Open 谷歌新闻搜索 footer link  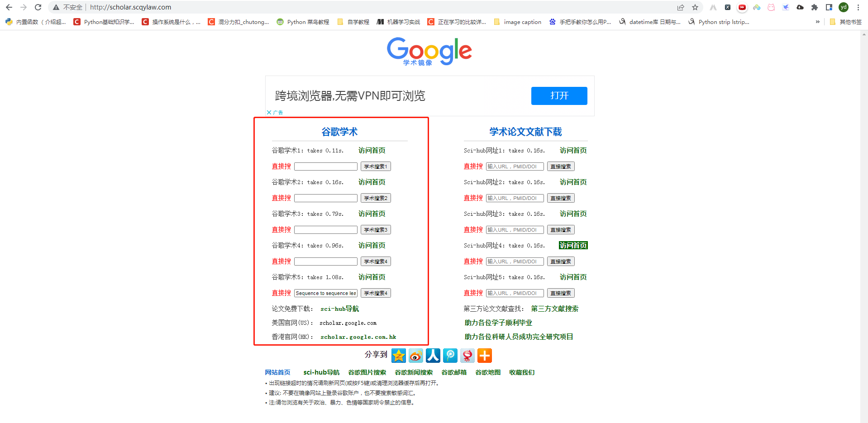tap(414, 373)
